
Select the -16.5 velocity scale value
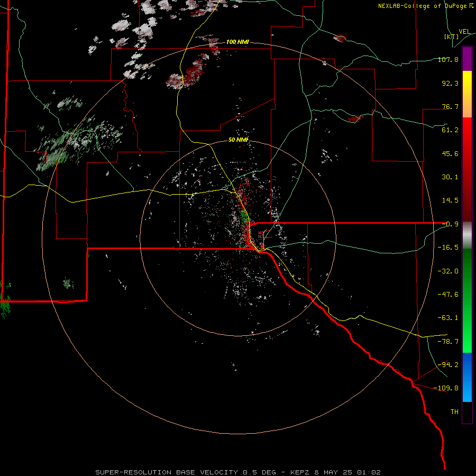[448, 248]
